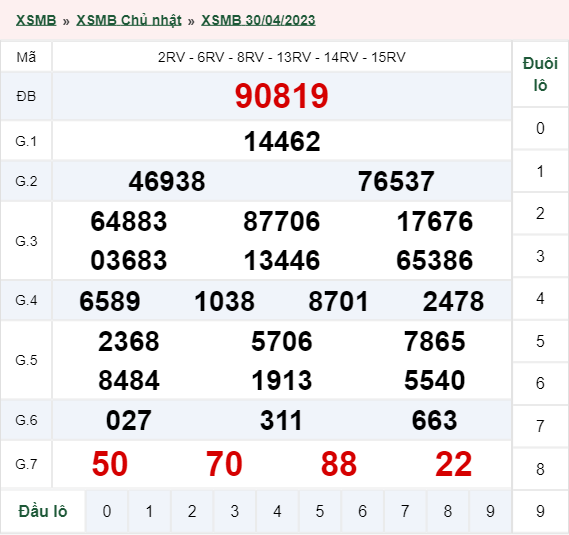Select digit 1 in the Đầu lô row

149,511
